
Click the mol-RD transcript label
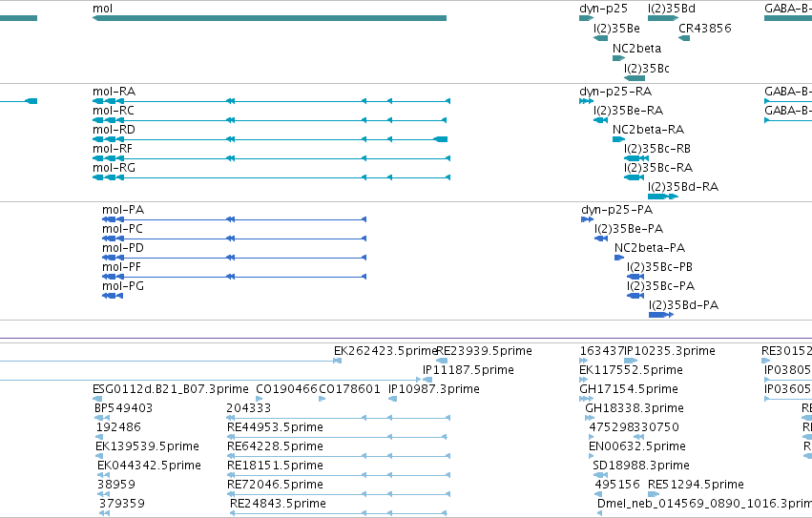pyautogui.click(x=114, y=130)
